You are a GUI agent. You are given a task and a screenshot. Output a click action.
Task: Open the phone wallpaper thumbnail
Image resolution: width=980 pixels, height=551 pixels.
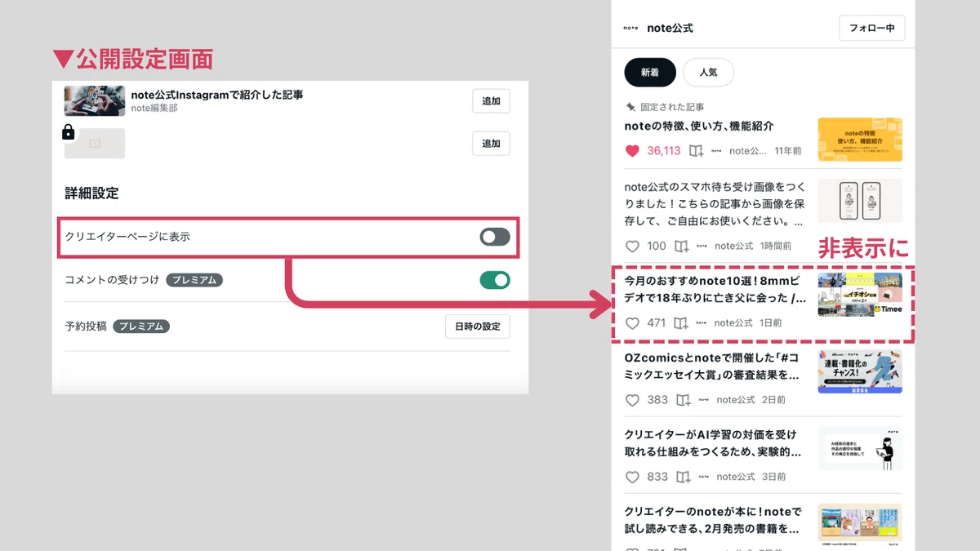pyautogui.click(x=860, y=201)
